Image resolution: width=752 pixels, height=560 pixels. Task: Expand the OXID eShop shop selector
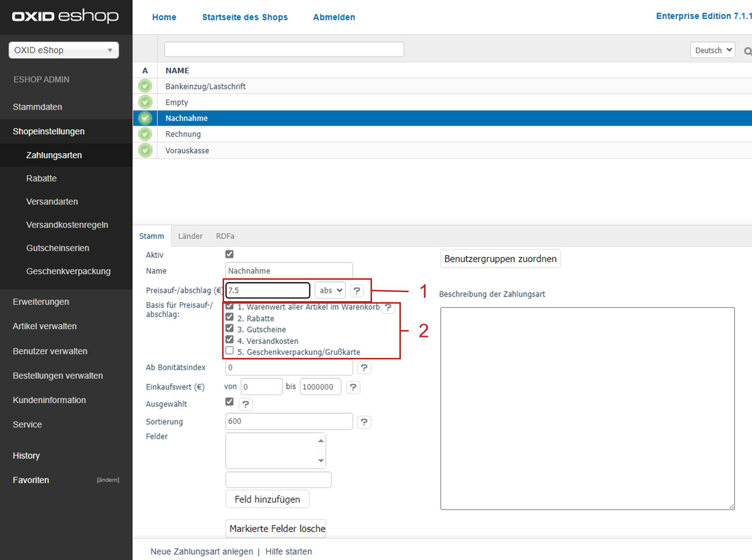tap(64, 50)
